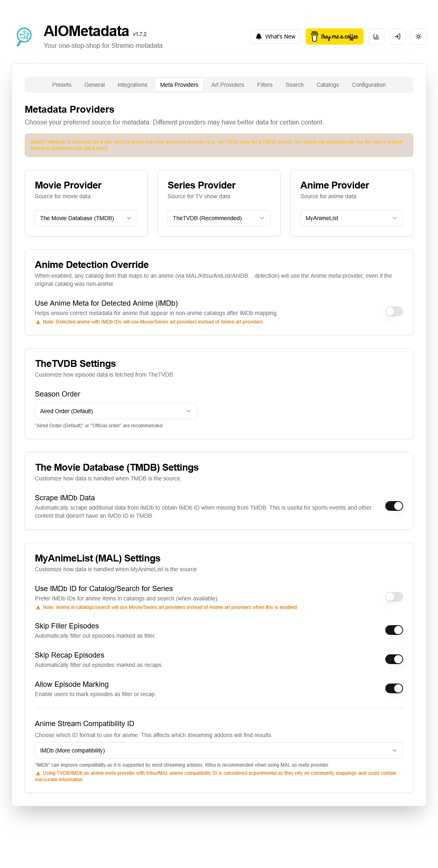438x868 pixels.
Task: Open the Catalogs tab
Action: [327, 84]
